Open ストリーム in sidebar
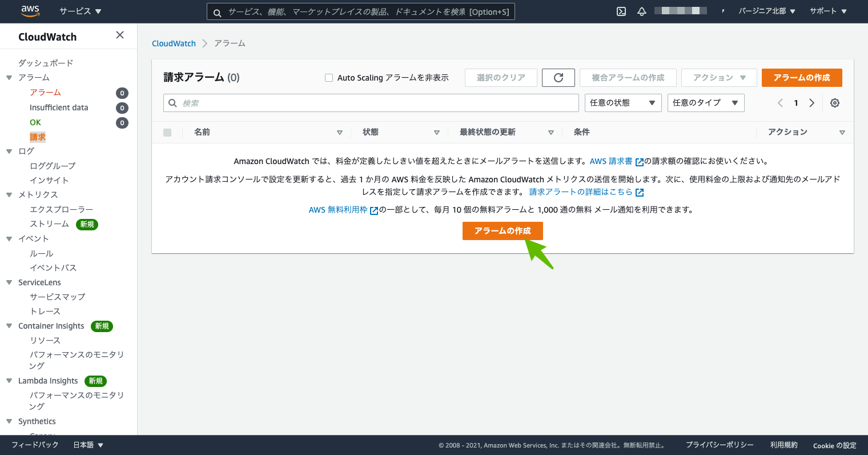 (49, 224)
